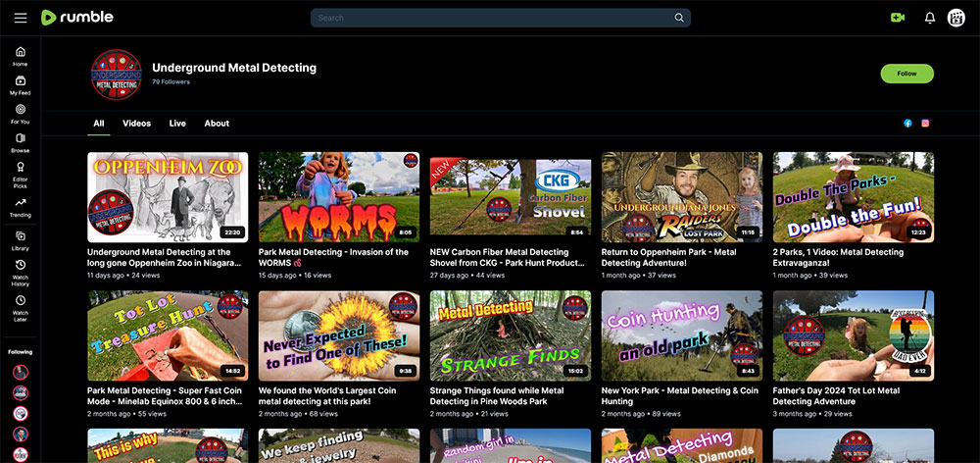Open the WORMS video thumbnail
This screenshot has width=980, height=463.
click(x=339, y=197)
